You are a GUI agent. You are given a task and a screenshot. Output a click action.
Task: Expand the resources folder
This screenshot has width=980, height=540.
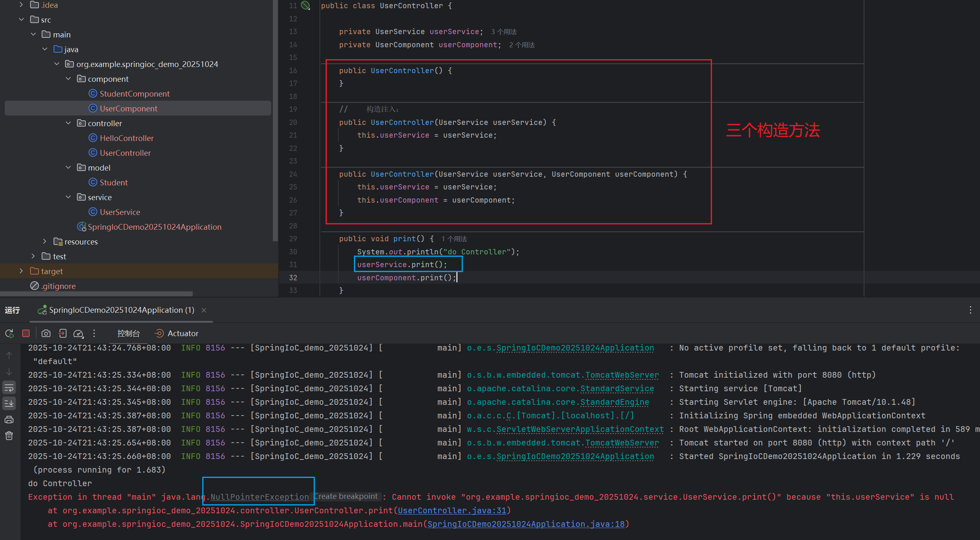click(45, 241)
